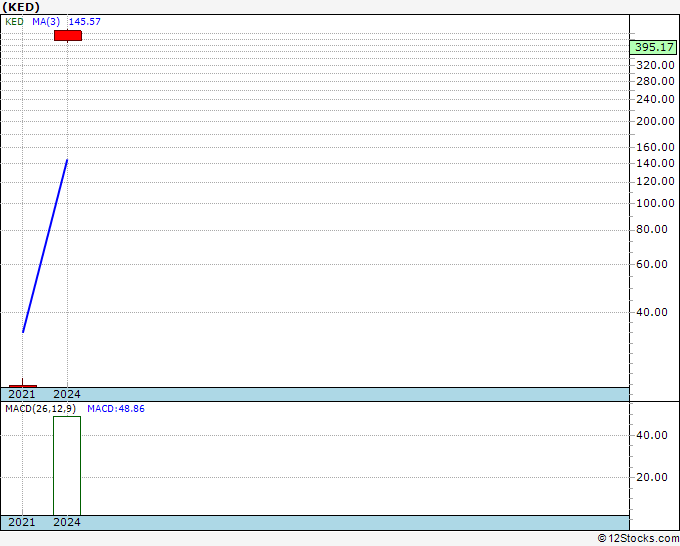Click 2021 on the MACD time axis
680x546 pixels.
(22, 522)
